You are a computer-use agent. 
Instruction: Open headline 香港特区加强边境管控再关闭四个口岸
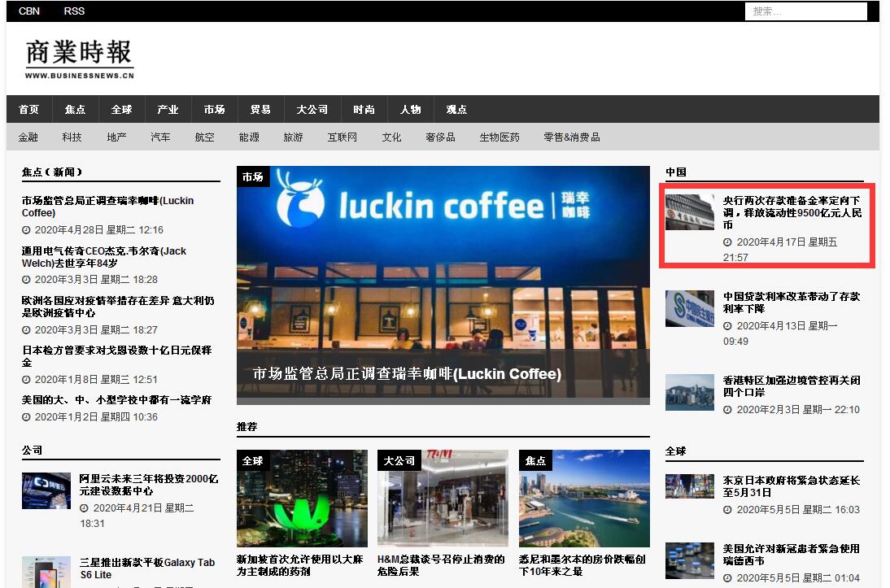click(x=792, y=386)
